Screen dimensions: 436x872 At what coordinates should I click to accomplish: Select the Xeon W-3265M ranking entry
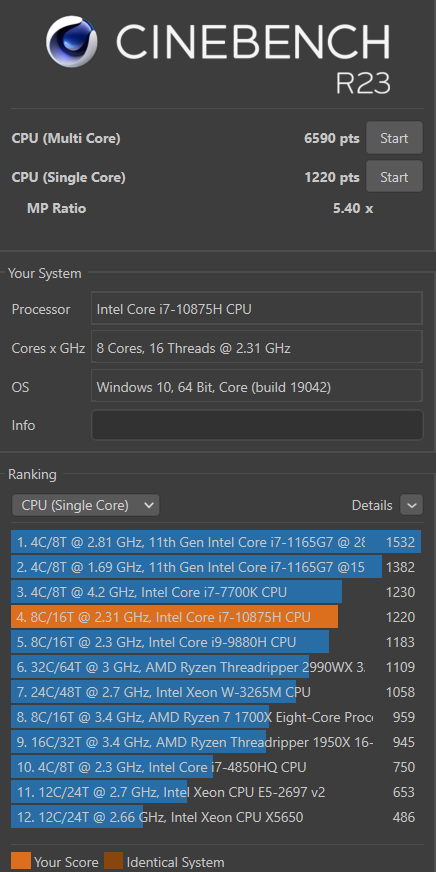(x=216, y=692)
